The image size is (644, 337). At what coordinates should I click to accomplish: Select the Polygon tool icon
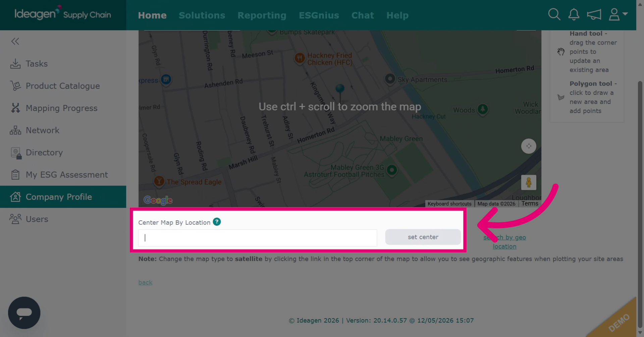coord(561,97)
